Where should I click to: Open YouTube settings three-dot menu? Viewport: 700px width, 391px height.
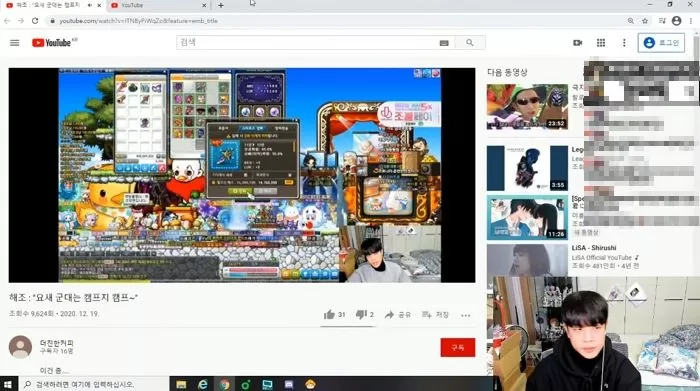(x=624, y=43)
